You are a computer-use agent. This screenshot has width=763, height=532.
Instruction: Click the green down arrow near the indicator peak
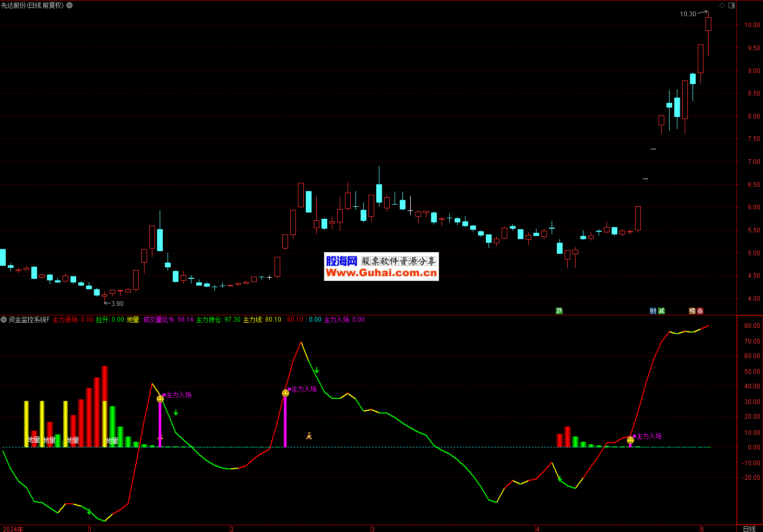pos(317,371)
